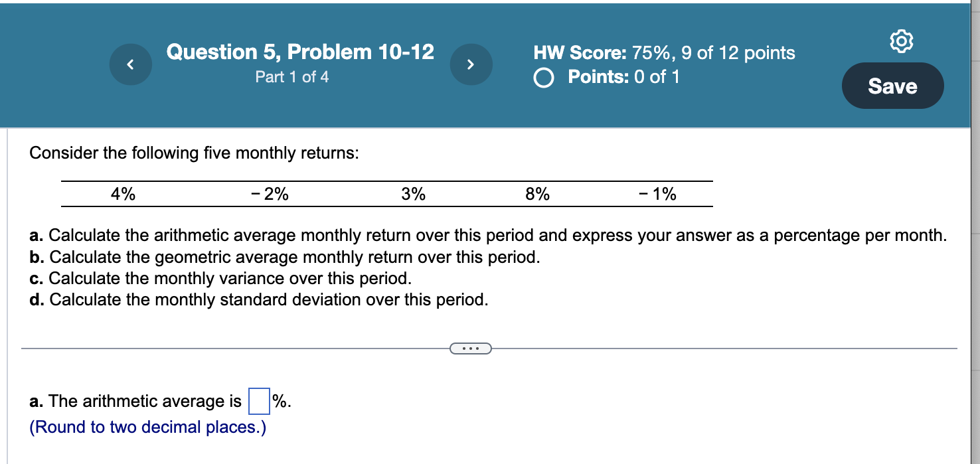Advance with the right chevron arrow
Image resolution: width=980 pixels, height=464 pixels.
pos(471,64)
